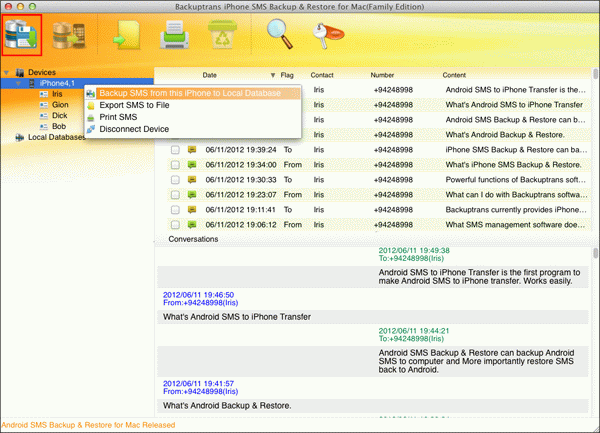Viewport: 600px width, 433px height.
Task: Sort messages by the Number column header
Action: click(x=382, y=75)
